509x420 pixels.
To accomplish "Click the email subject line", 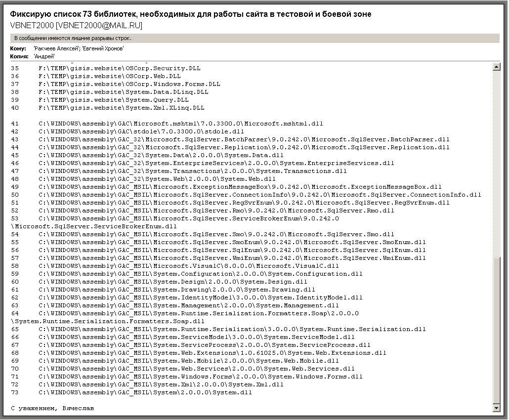I will tap(191, 14).
